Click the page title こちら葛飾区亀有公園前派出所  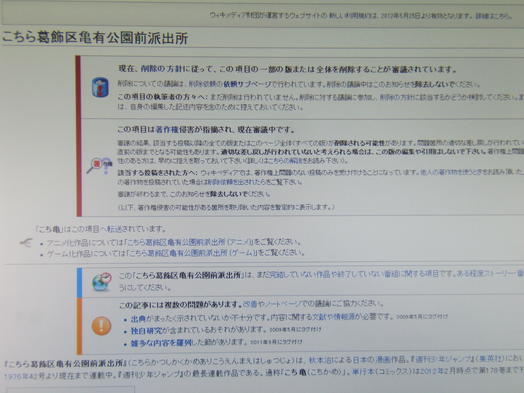pyautogui.click(x=95, y=38)
